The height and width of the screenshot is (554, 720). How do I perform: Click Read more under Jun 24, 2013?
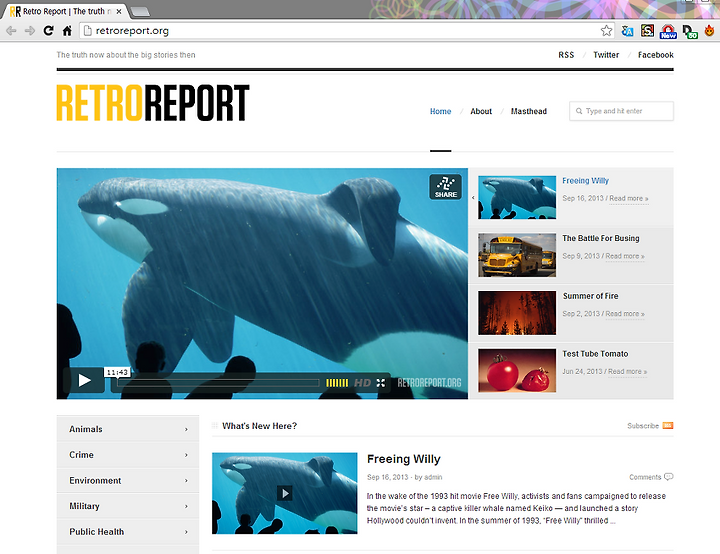[x=628, y=372]
